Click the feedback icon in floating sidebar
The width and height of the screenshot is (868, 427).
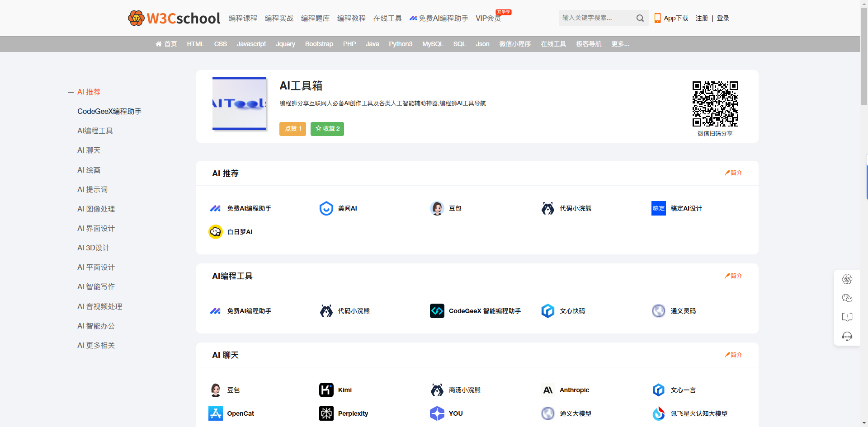tap(847, 317)
